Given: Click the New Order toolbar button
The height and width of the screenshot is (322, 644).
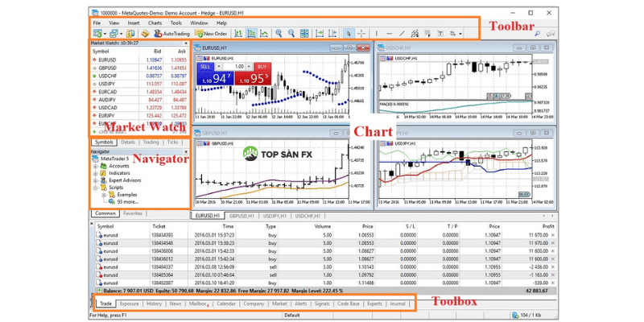Looking at the screenshot, I should [211, 33].
